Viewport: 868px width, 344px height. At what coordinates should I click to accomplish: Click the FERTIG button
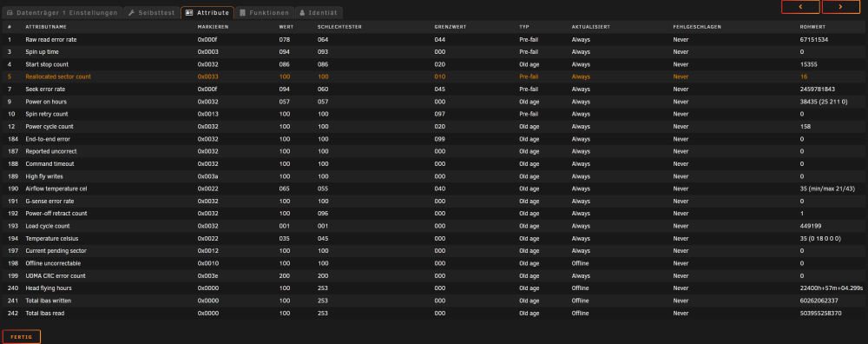(x=22, y=337)
